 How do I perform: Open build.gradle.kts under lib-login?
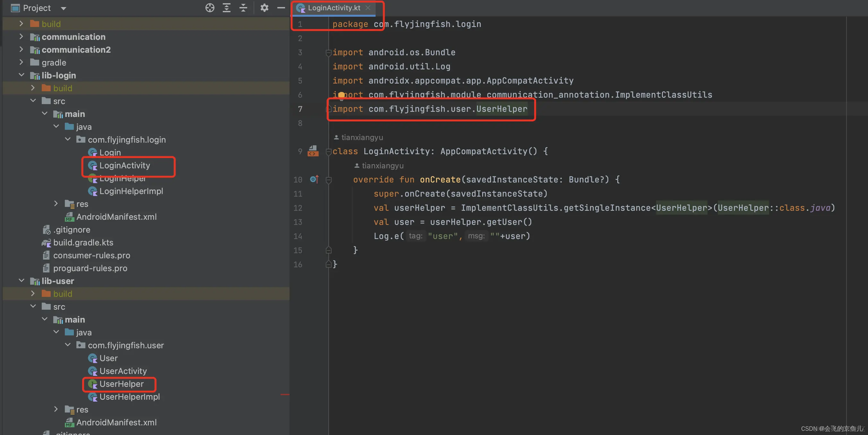click(83, 243)
